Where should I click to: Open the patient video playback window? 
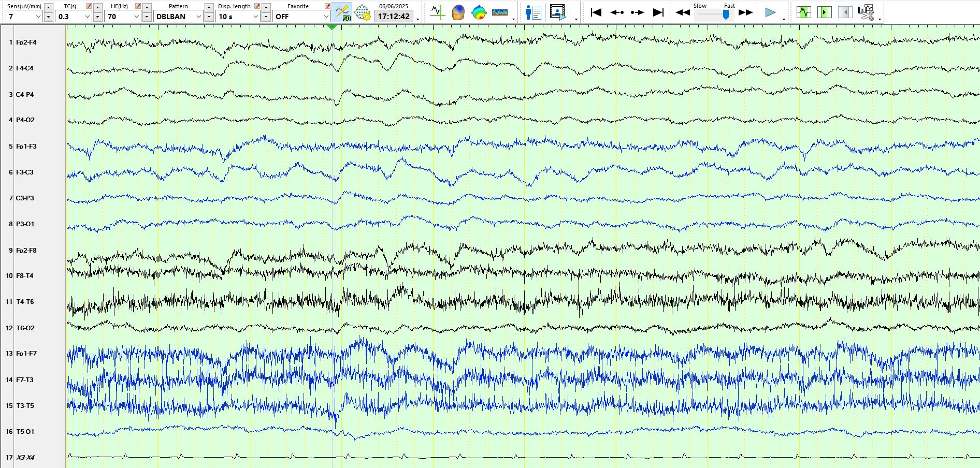(558, 12)
